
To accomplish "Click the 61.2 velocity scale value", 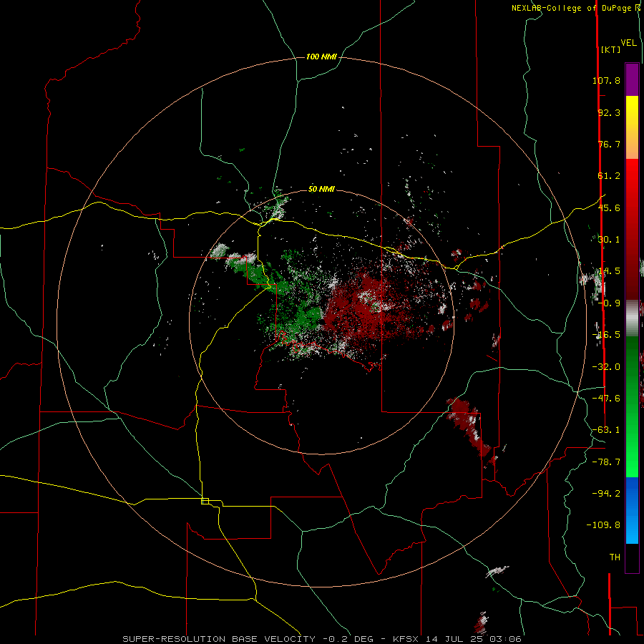I will [x=609, y=176].
